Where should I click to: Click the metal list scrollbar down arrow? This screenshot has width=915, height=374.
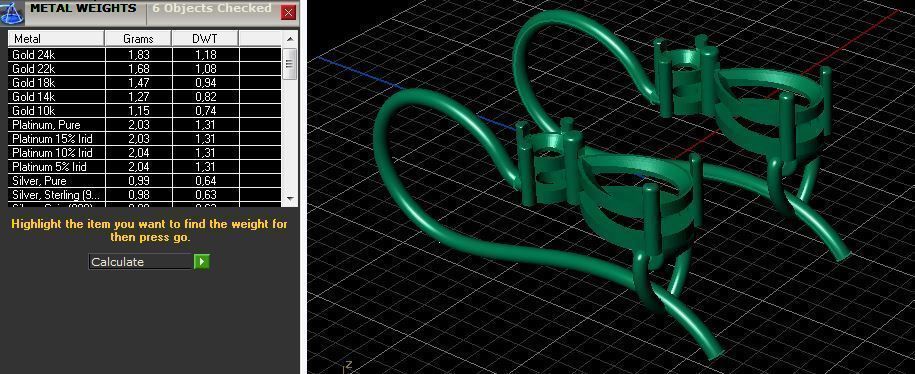click(290, 199)
